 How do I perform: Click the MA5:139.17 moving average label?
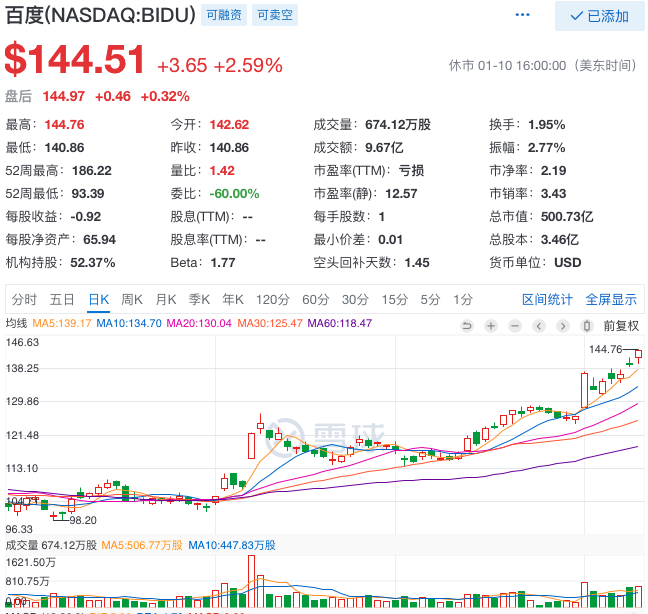[x=62, y=323]
